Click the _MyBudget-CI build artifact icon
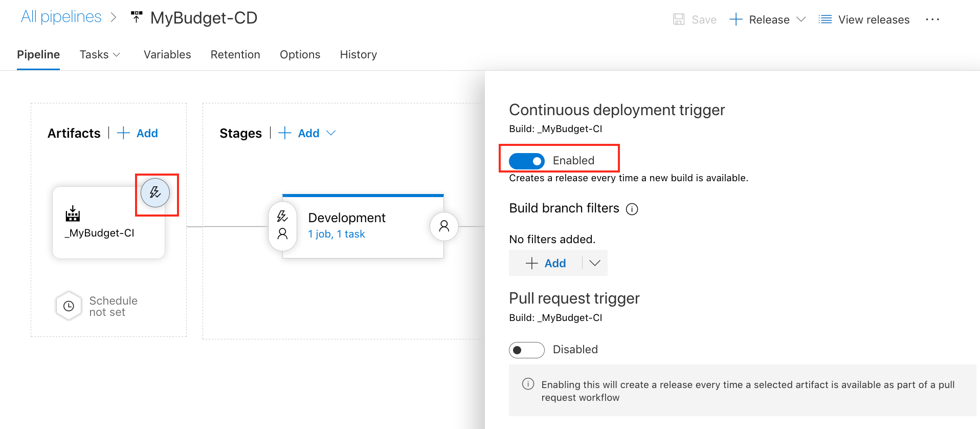The image size is (980, 429). point(73,214)
